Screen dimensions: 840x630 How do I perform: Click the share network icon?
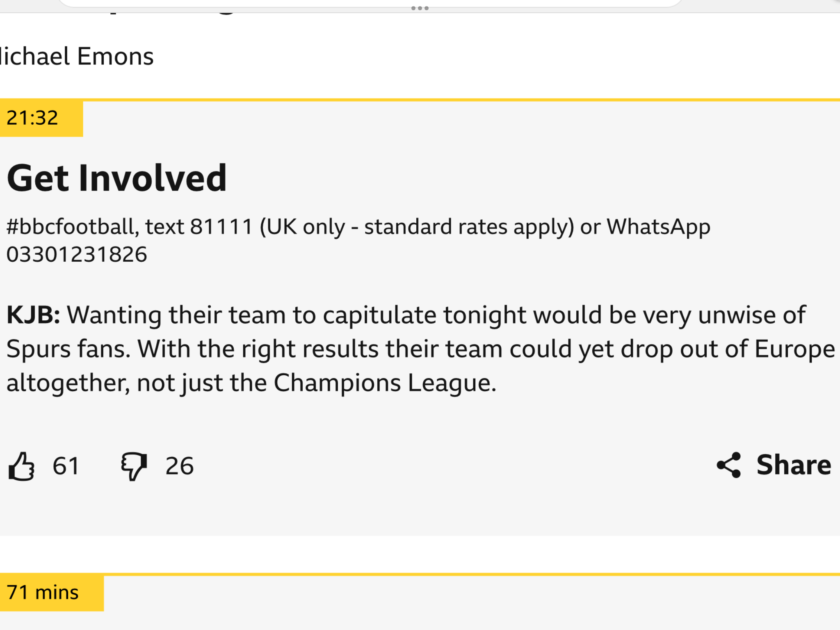(729, 465)
